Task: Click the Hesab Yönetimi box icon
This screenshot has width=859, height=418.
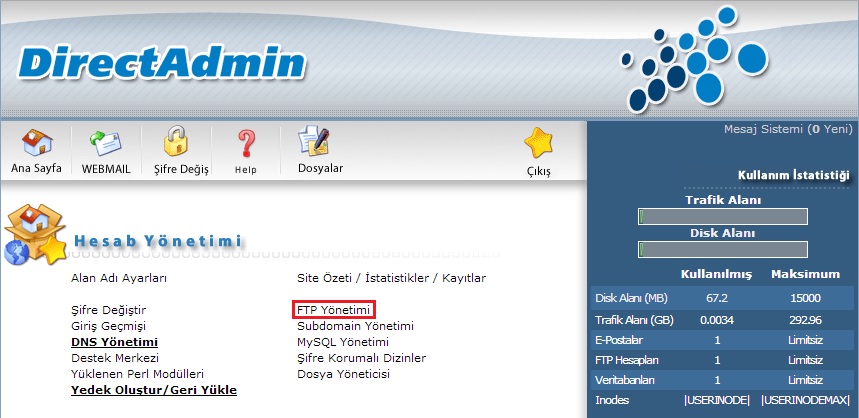Action: [x=35, y=234]
